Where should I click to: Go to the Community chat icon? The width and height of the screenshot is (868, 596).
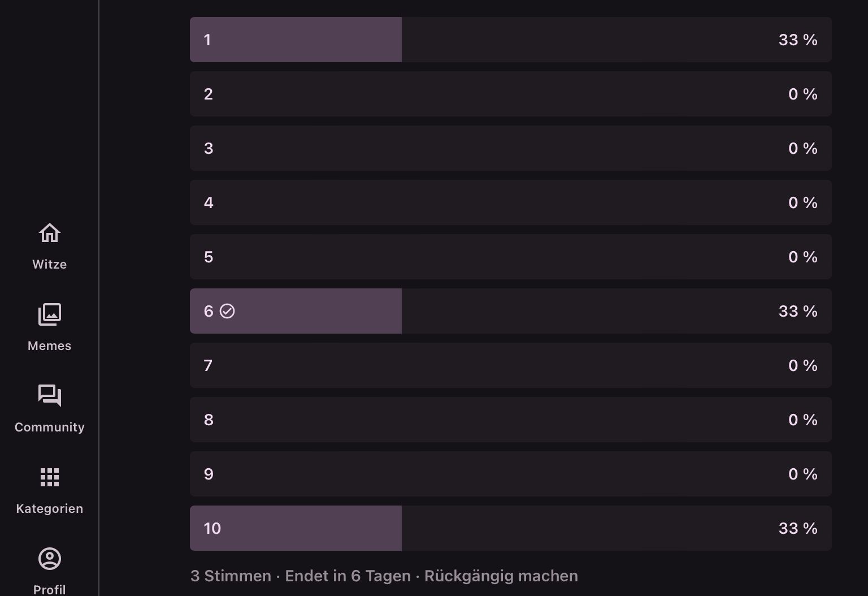pyautogui.click(x=50, y=395)
